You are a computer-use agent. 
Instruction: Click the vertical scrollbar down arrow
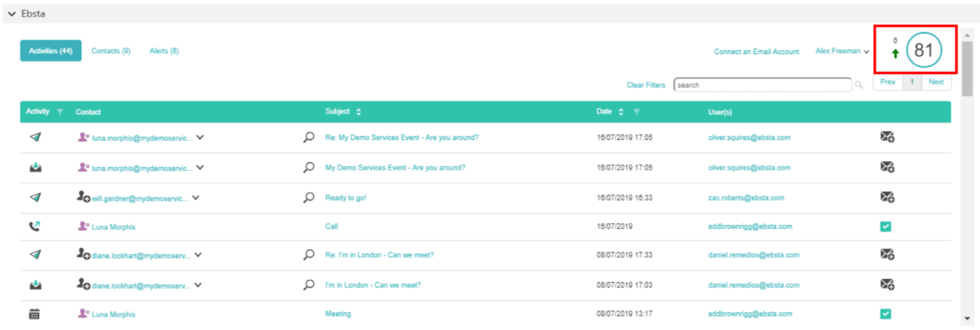966,318
